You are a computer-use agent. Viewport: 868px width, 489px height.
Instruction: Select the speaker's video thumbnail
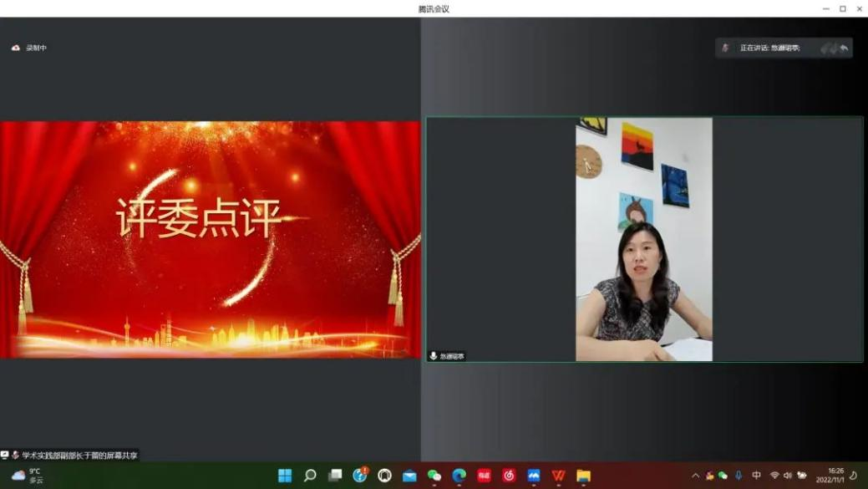click(643, 238)
